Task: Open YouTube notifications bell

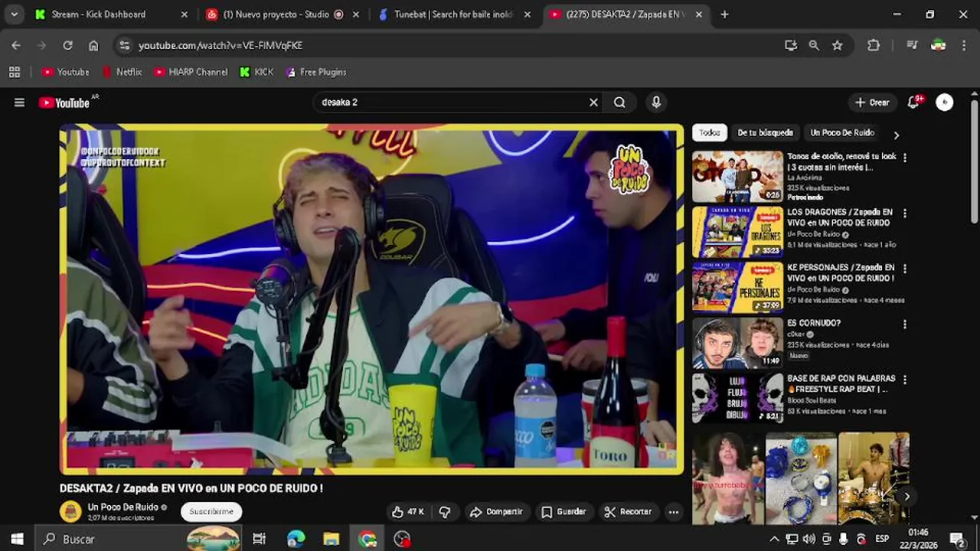Action: coord(913,103)
